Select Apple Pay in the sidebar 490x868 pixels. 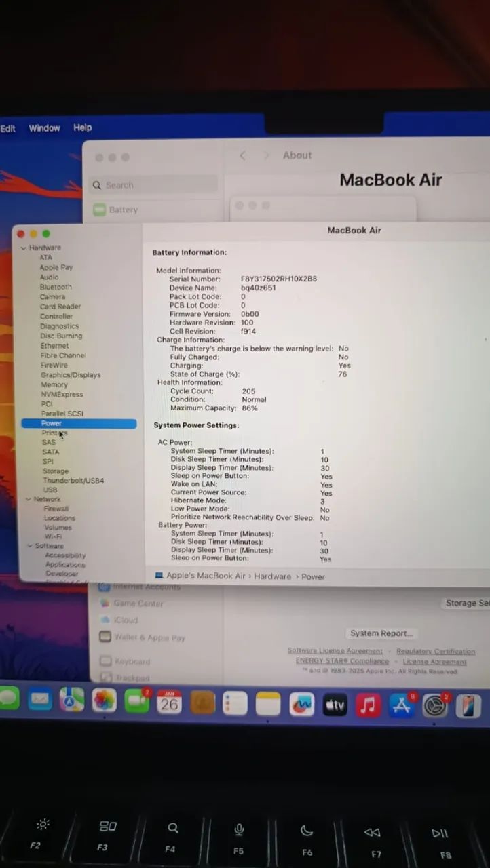(x=56, y=267)
